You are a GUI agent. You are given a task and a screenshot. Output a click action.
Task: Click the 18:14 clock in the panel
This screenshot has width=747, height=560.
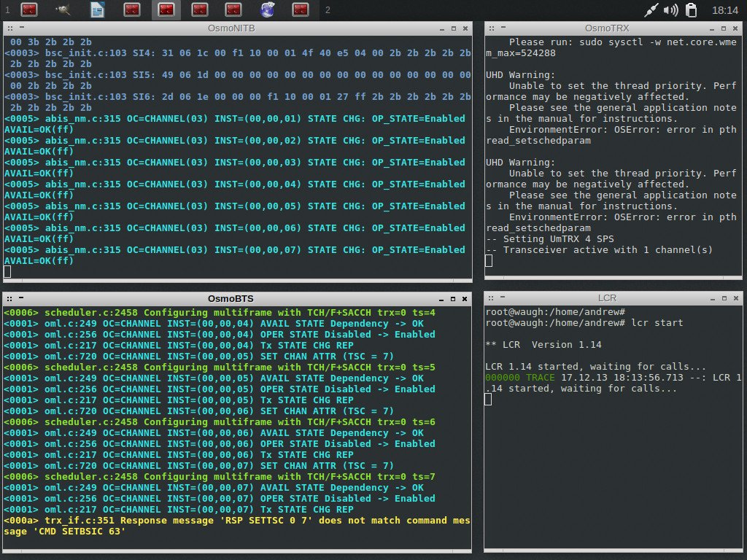[x=724, y=10]
